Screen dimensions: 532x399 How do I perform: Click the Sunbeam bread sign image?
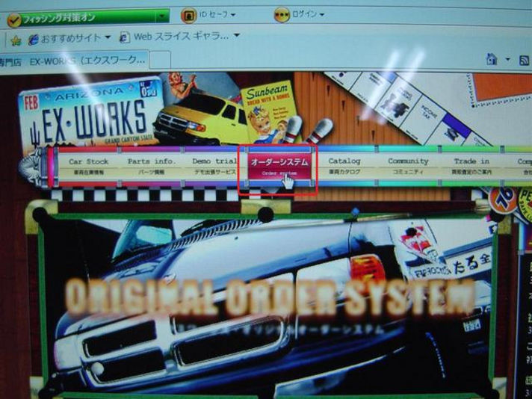pos(269,111)
